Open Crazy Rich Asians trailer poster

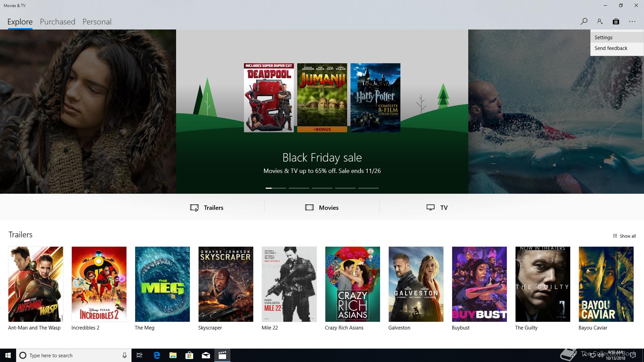[353, 284]
